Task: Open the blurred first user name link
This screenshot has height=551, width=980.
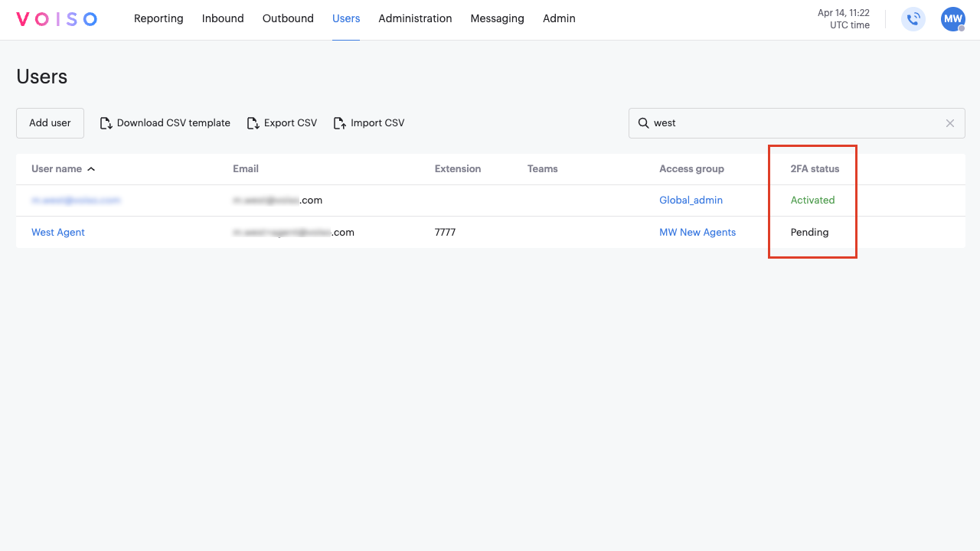Action: pyautogui.click(x=76, y=201)
